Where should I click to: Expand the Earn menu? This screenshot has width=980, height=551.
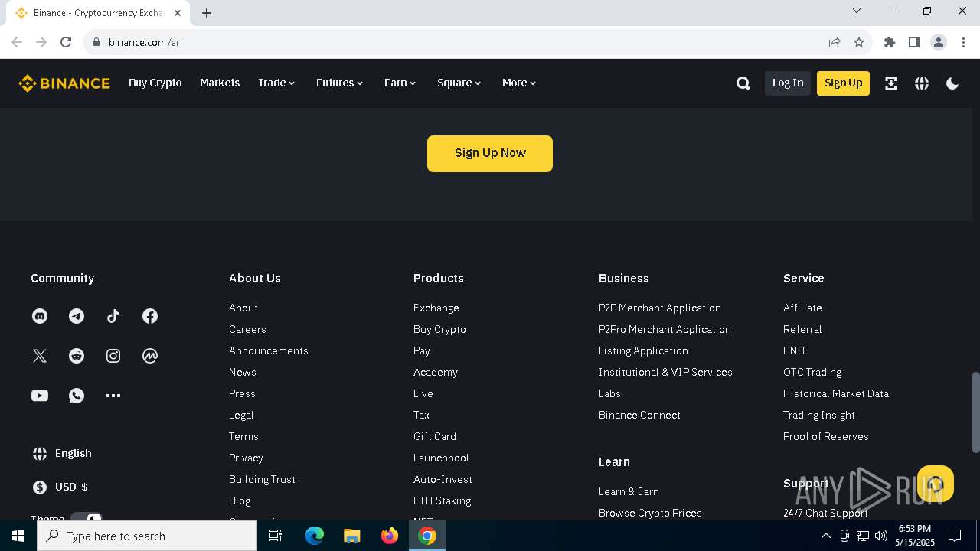tap(400, 83)
